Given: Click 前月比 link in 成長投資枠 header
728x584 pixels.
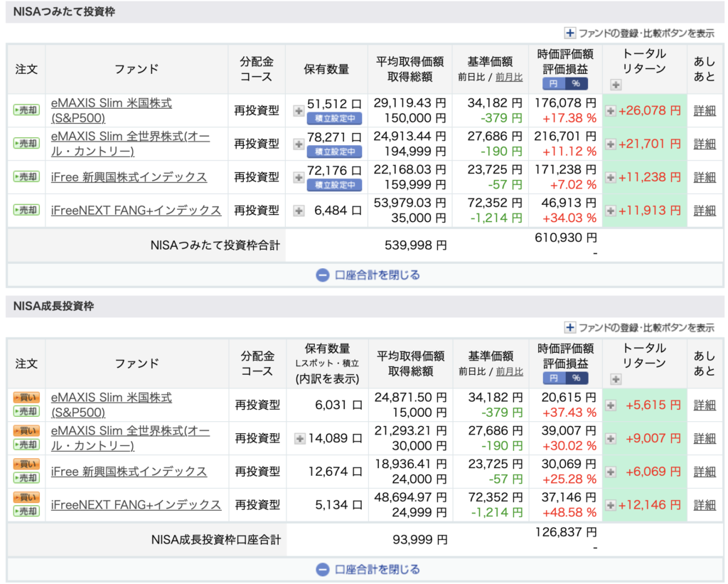Looking at the screenshot, I should [509, 372].
